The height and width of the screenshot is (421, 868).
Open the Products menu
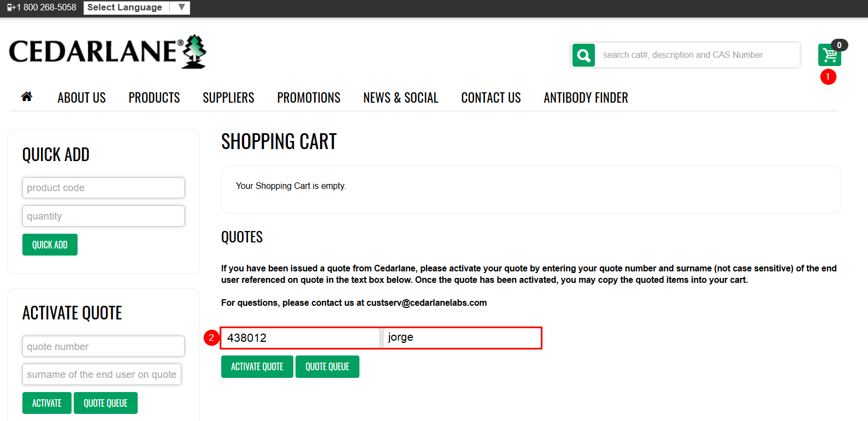click(154, 98)
